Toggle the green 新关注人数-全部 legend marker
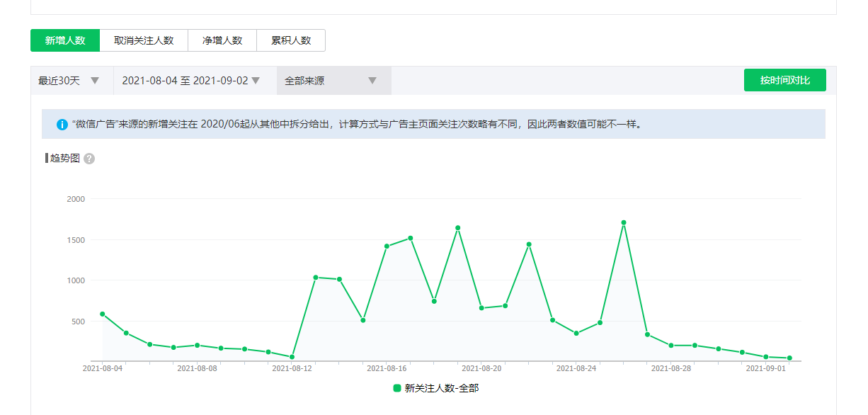868x415 pixels. click(x=397, y=388)
